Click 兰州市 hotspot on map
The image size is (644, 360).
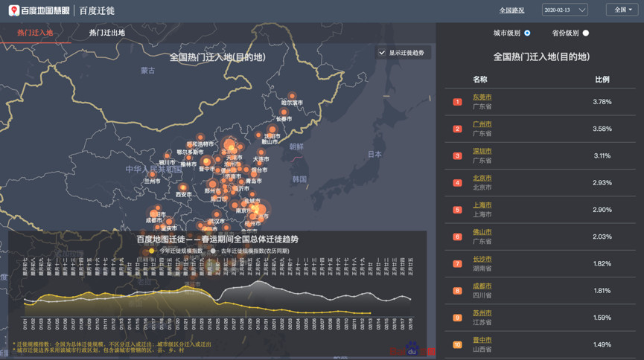[x=153, y=175]
